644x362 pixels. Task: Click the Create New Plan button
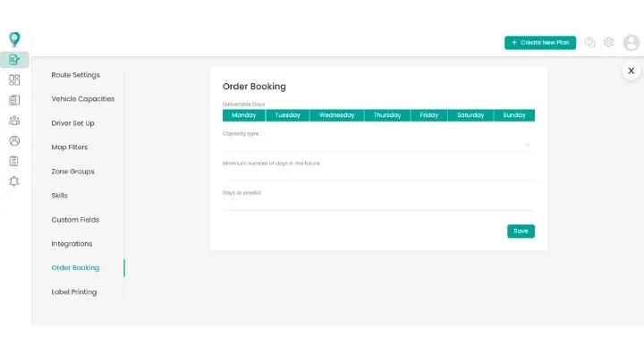click(x=539, y=42)
